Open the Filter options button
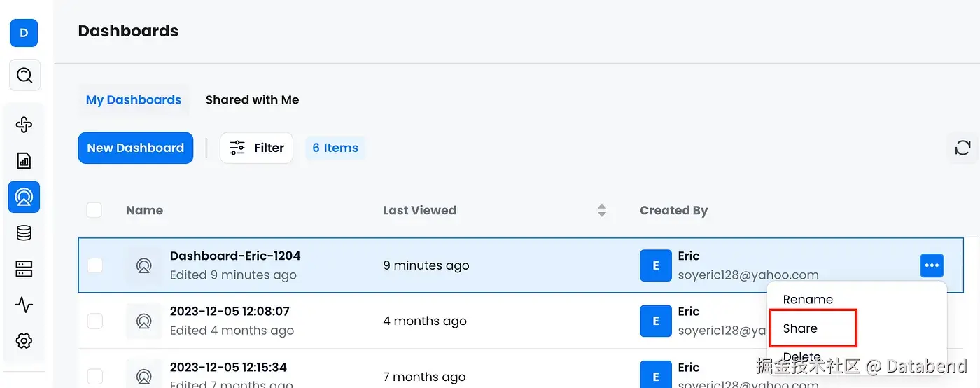This screenshot has width=980, height=388. [x=256, y=148]
